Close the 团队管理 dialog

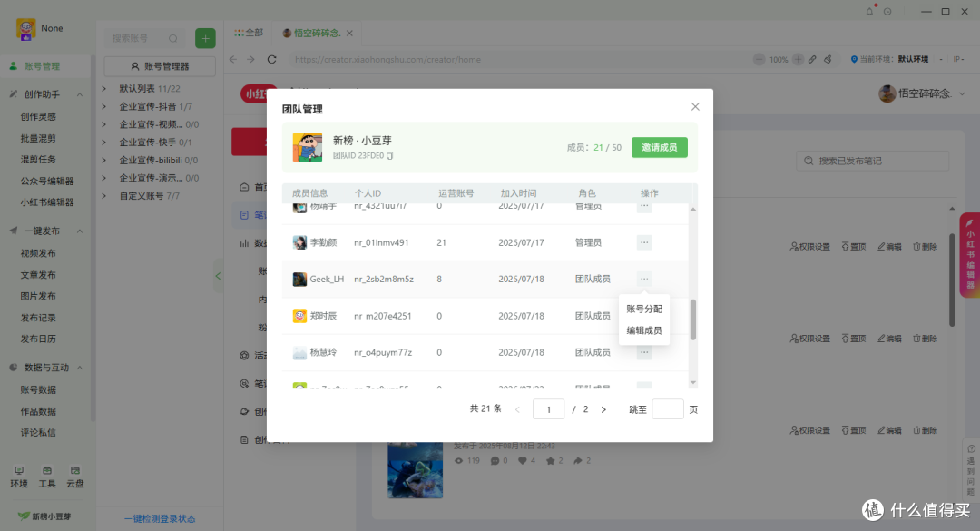[x=695, y=107]
